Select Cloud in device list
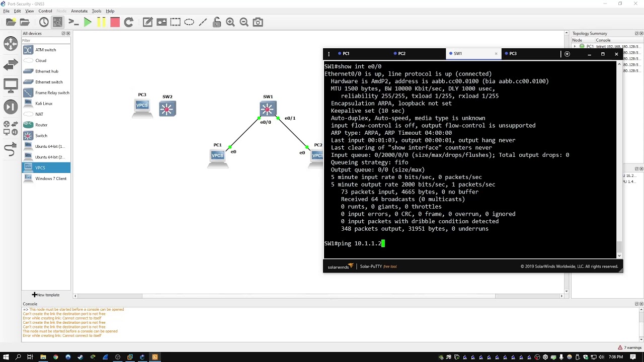The width and height of the screenshot is (644, 362). click(46, 60)
